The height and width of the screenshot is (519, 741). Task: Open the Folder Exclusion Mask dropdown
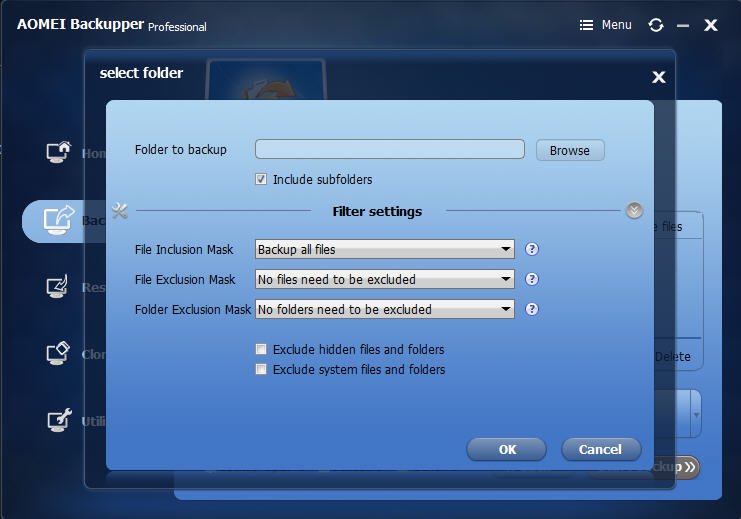385,309
